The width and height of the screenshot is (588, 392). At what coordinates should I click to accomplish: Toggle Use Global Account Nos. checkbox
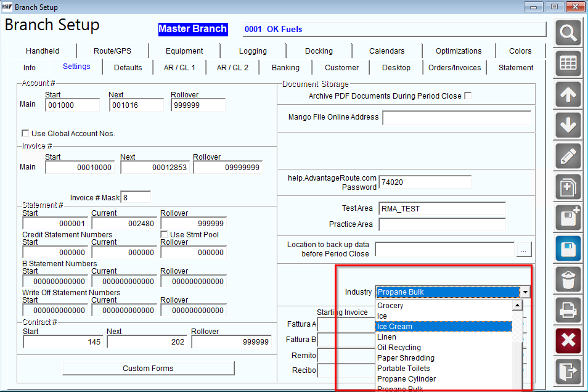coord(25,133)
